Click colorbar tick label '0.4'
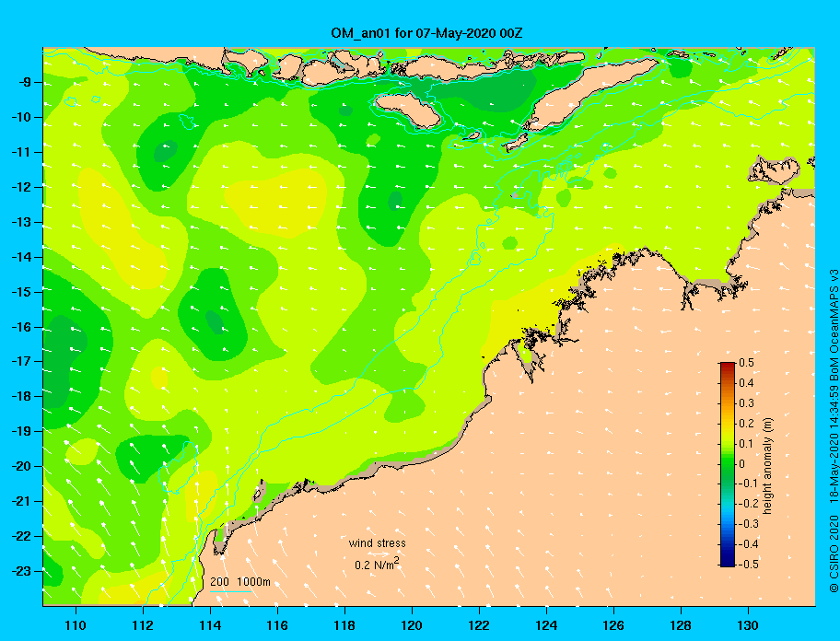Screen dimensions: 840x641 pos(747,383)
